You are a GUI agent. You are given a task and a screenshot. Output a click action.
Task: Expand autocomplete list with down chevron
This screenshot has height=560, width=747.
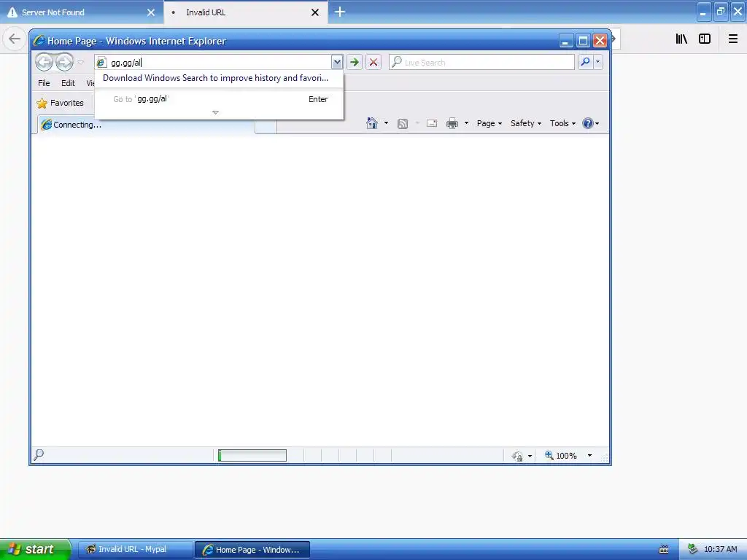215,113
